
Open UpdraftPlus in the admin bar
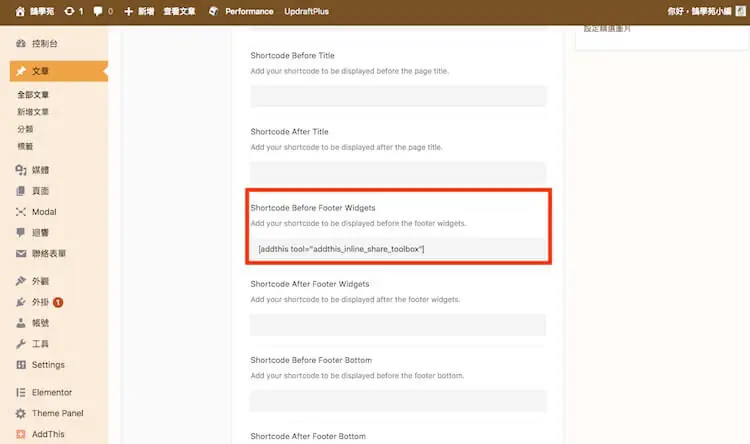pyautogui.click(x=306, y=11)
